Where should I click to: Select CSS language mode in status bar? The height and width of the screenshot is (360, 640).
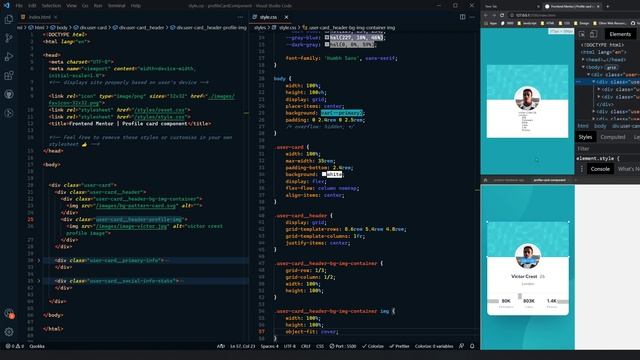coord(320,346)
